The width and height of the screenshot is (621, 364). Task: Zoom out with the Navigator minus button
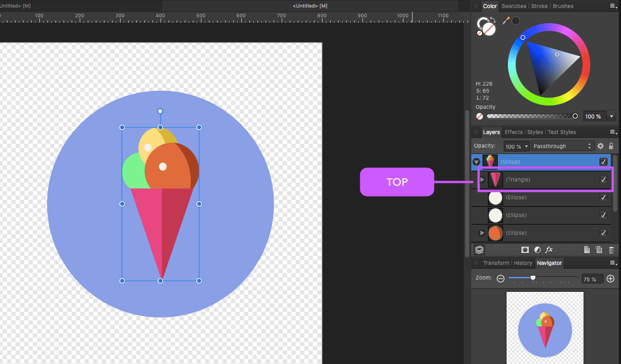pyautogui.click(x=500, y=278)
